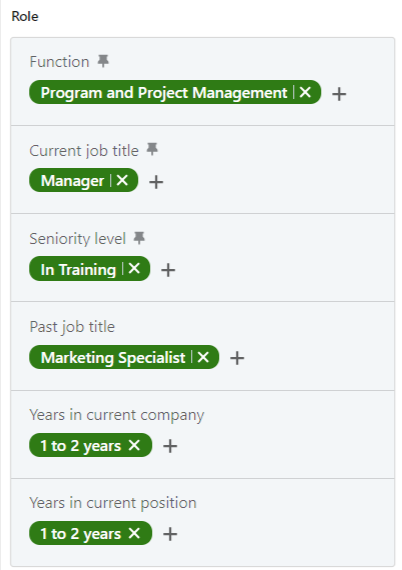
Task: Toggle the pin next to Seniority level
Action: coord(139,238)
